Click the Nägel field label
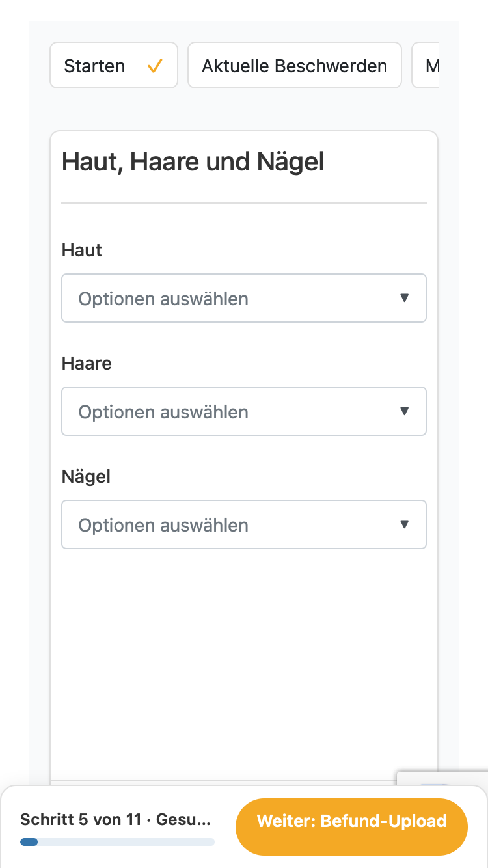Image resolution: width=488 pixels, height=868 pixels. coord(86,476)
